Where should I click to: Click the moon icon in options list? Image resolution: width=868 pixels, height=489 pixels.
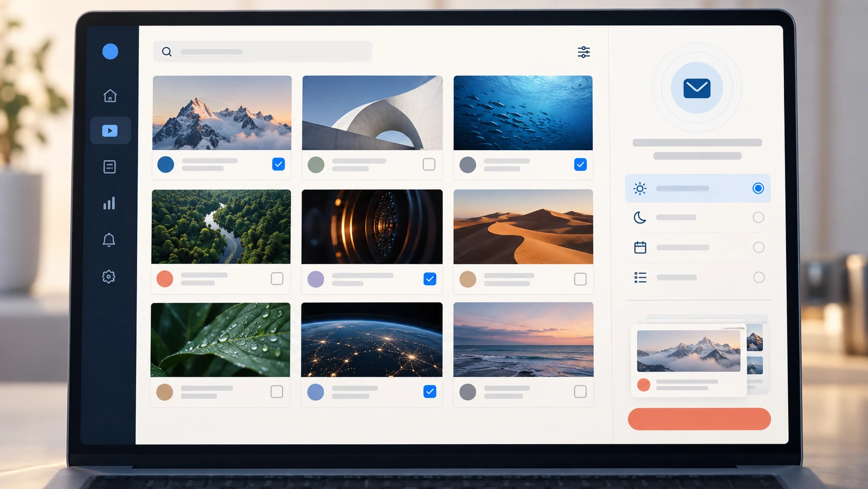(x=640, y=217)
